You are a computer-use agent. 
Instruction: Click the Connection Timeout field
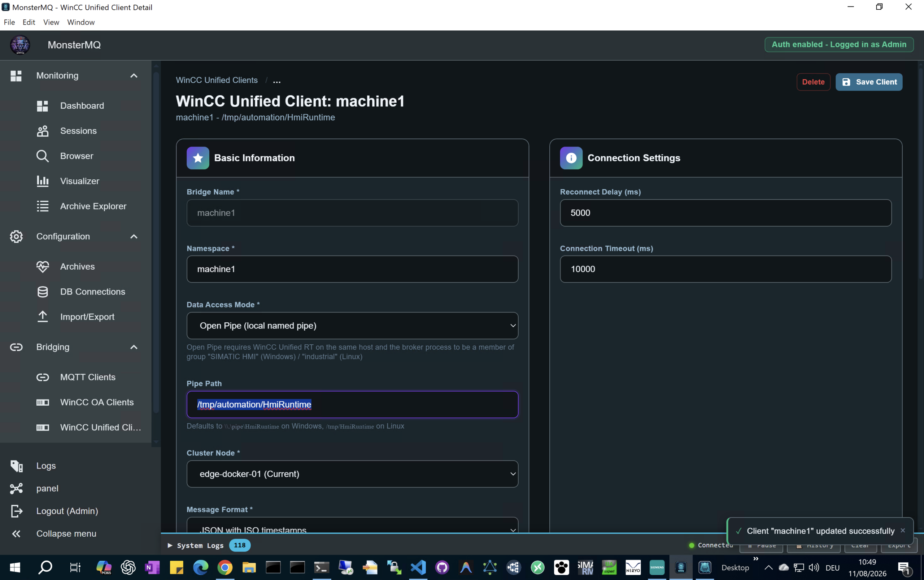pyautogui.click(x=726, y=269)
